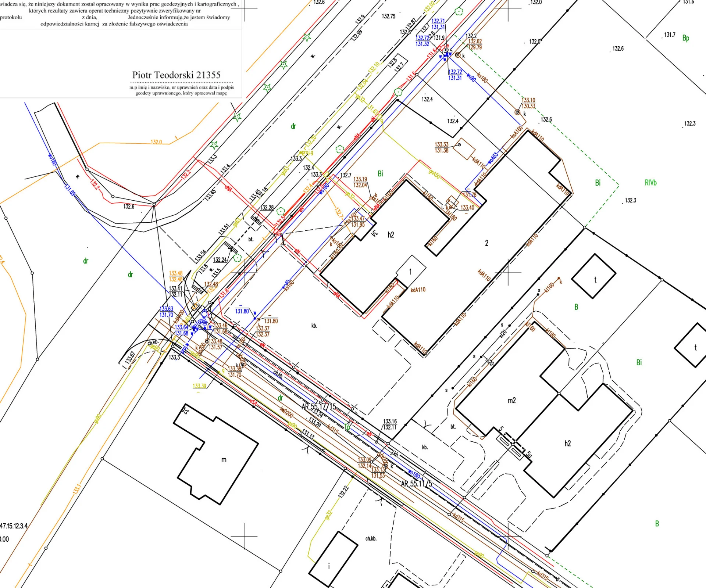Click the small building numbered 1

(411, 272)
